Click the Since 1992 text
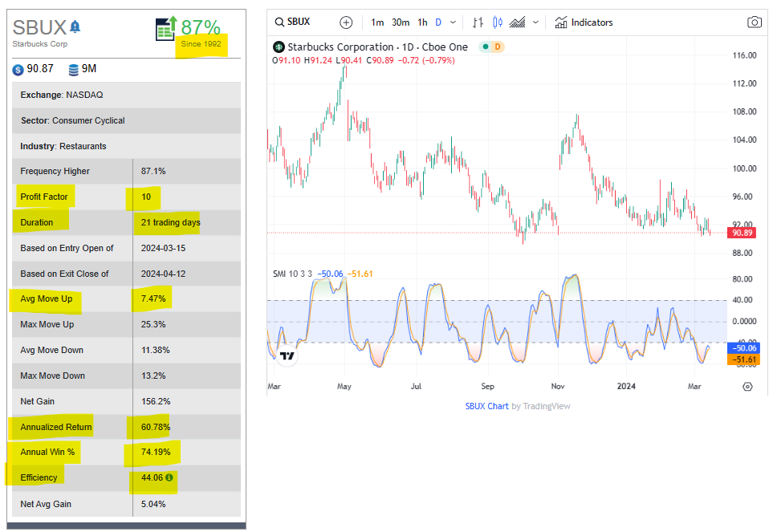Screen dimensions: 773x532 pyautogui.click(x=201, y=44)
